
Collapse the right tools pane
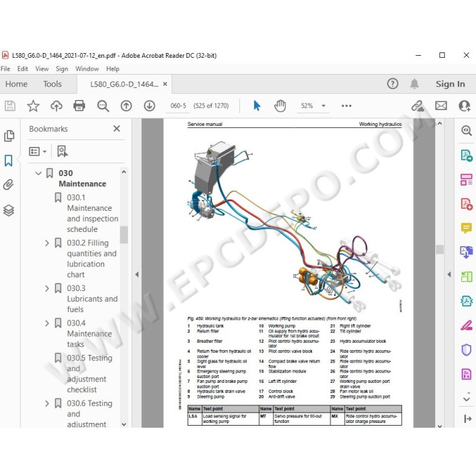(468, 419)
